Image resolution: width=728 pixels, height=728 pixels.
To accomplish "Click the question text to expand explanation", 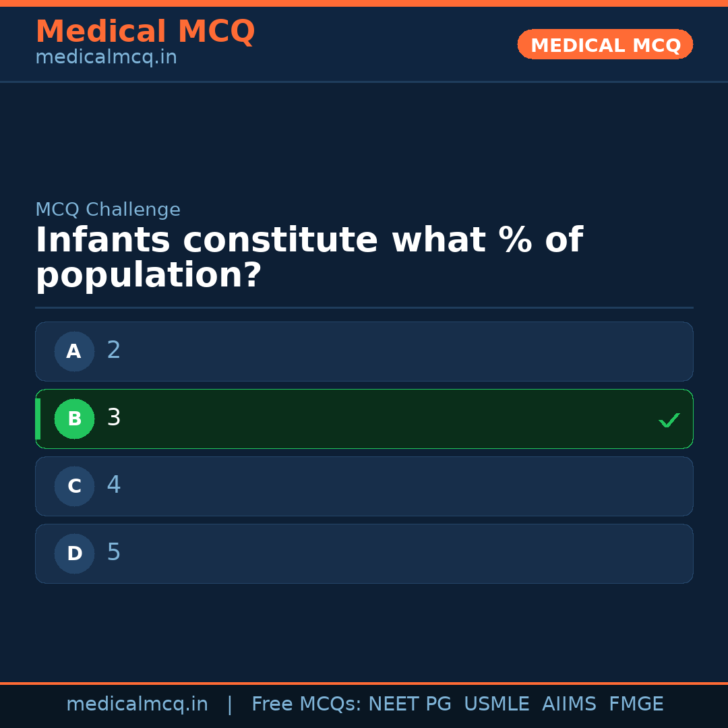I will point(309,256).
